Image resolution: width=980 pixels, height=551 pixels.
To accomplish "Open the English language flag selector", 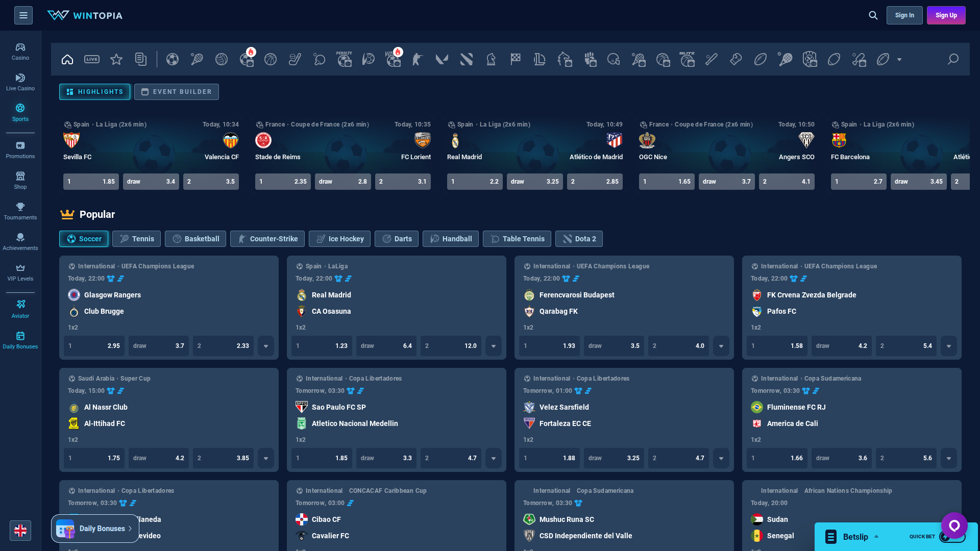I will tap(20, 531).
